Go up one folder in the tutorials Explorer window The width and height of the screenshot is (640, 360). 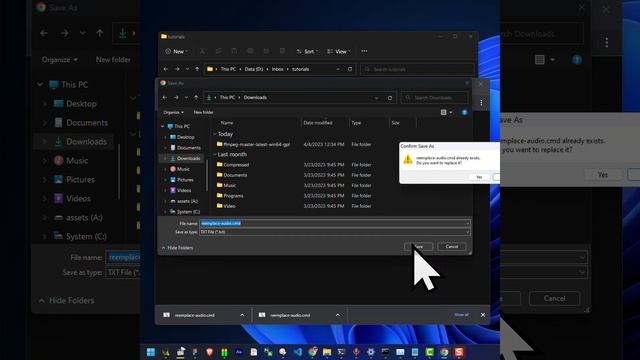[197, 69]
